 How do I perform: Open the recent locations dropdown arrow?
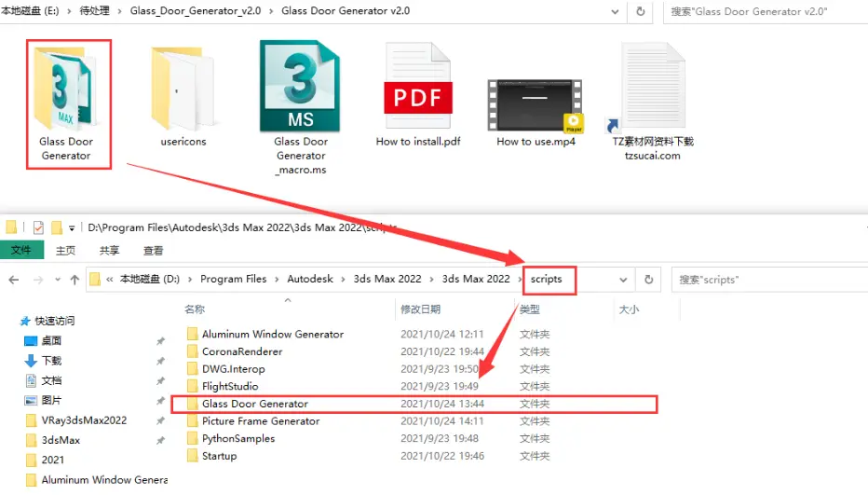[58, 280]
